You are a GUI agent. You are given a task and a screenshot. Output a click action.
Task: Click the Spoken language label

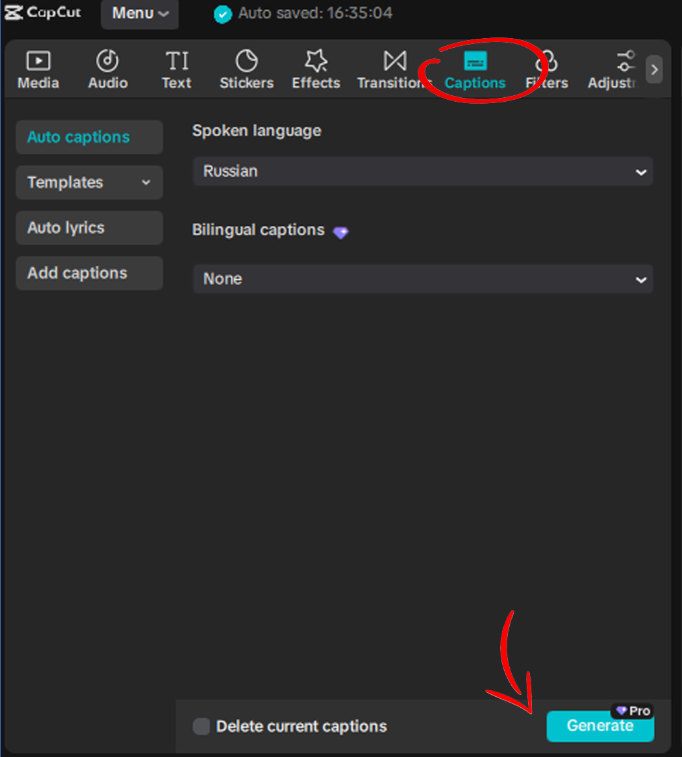256,131
